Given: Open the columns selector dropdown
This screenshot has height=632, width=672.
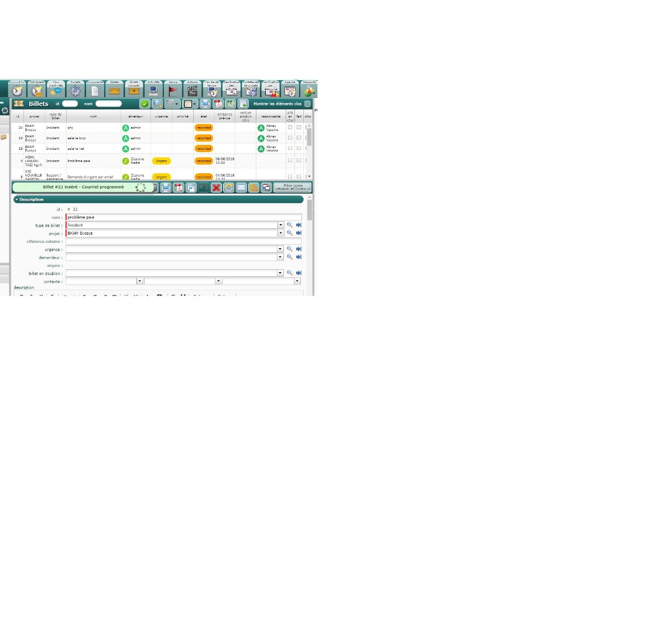Looking at the screenshot, I should coord(190,104).
